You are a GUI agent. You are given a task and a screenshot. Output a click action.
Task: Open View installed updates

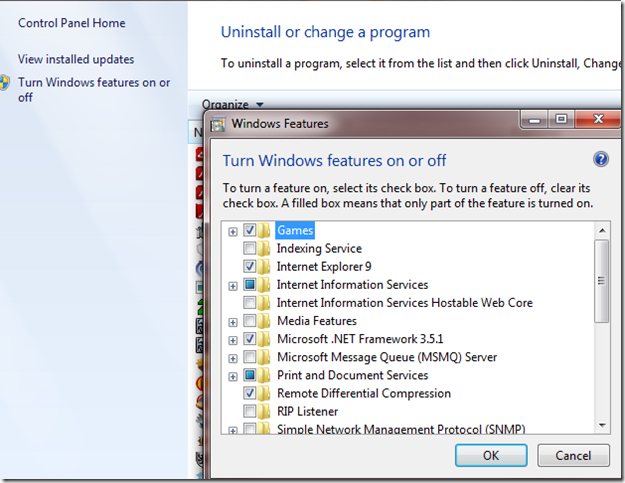coord(76,59)
